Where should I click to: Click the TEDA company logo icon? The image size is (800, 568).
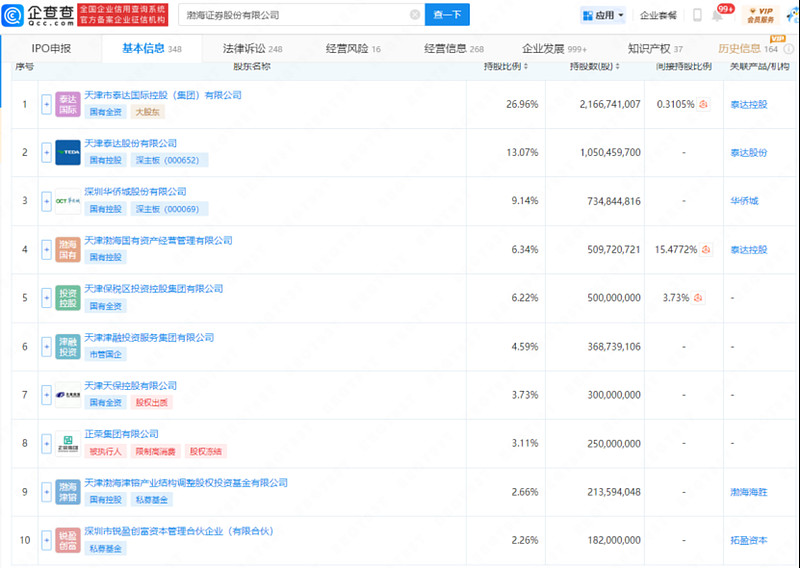tap(68, 153)
